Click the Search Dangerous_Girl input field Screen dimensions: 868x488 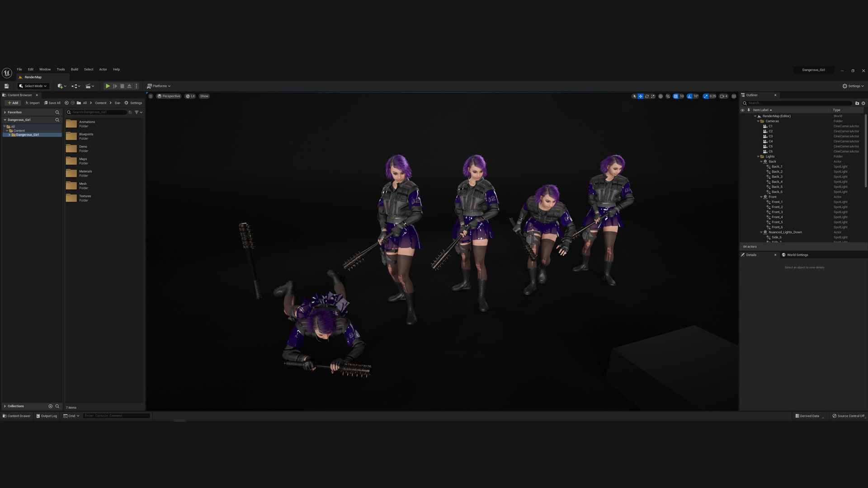click(97, 112)
